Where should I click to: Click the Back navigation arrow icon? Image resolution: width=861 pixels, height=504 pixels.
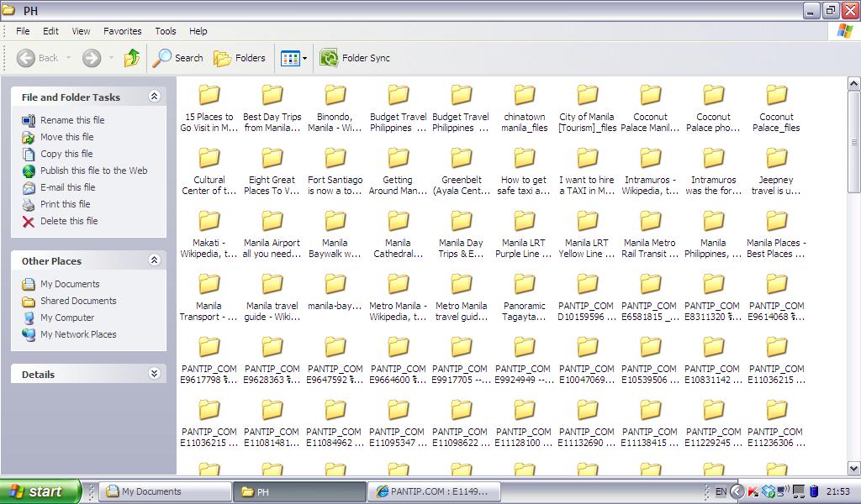[x=26, y=58]
